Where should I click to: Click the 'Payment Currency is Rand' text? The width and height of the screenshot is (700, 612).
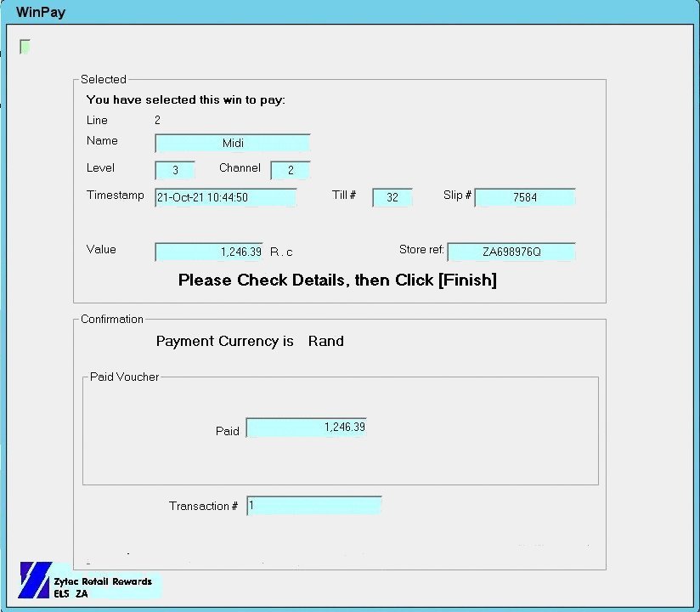tap(250, 341)
